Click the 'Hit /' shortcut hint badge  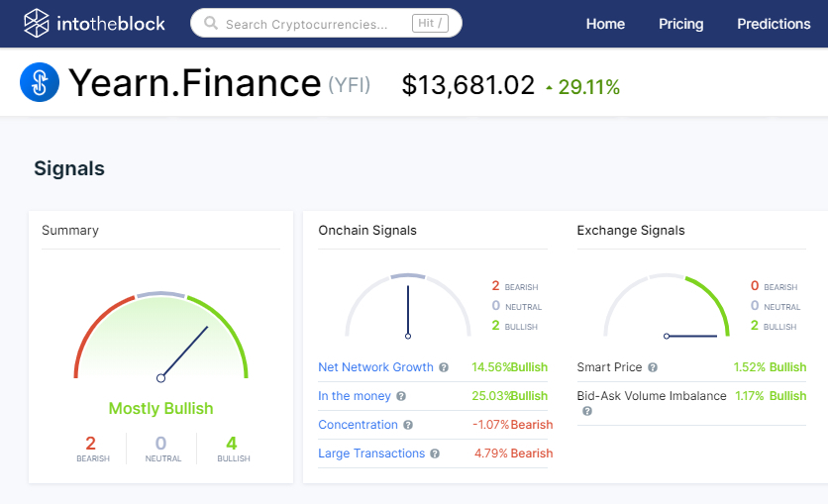coord(430,23)
